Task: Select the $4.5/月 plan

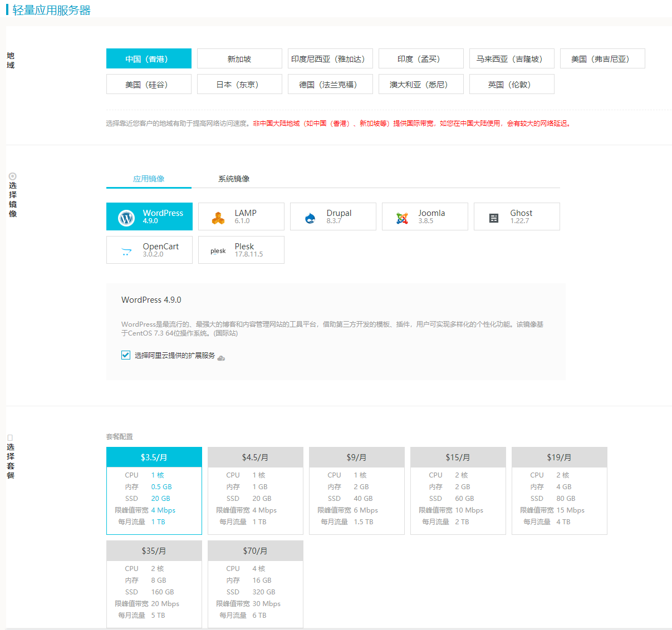Action: pos(256,491)
